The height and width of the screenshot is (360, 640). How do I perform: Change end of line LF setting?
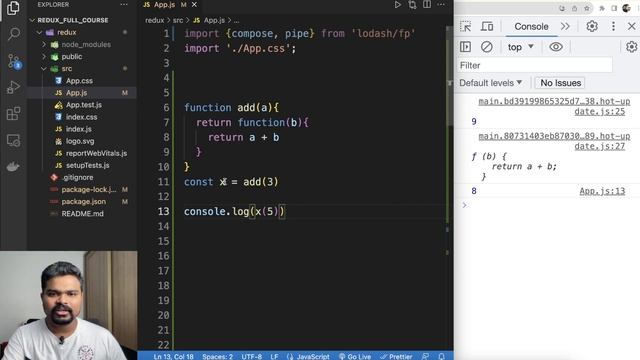point(274,356)
